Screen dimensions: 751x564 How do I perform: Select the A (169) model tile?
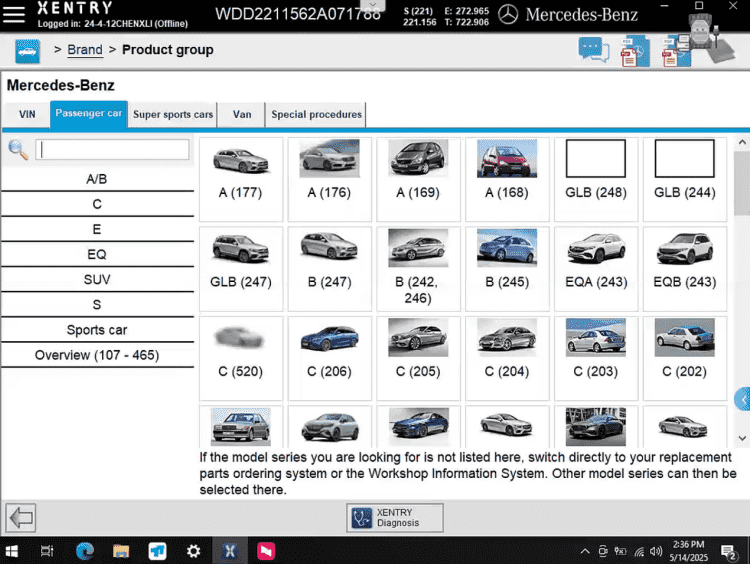pyautogui.click(x=418, y=180)
